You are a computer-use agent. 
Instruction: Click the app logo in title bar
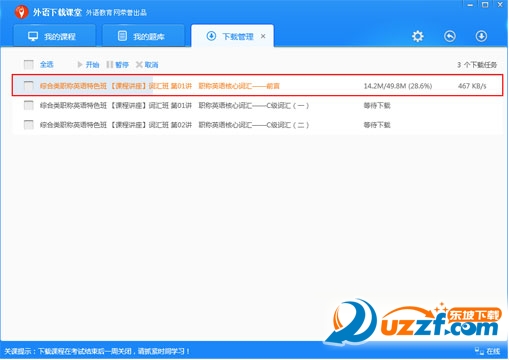point(21,12)
